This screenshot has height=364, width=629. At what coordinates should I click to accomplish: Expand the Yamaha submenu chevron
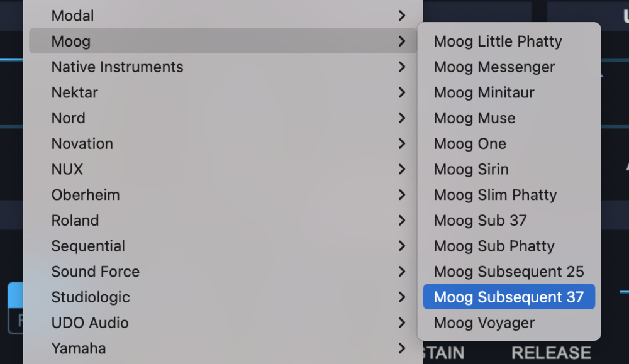tap(401, 348)
